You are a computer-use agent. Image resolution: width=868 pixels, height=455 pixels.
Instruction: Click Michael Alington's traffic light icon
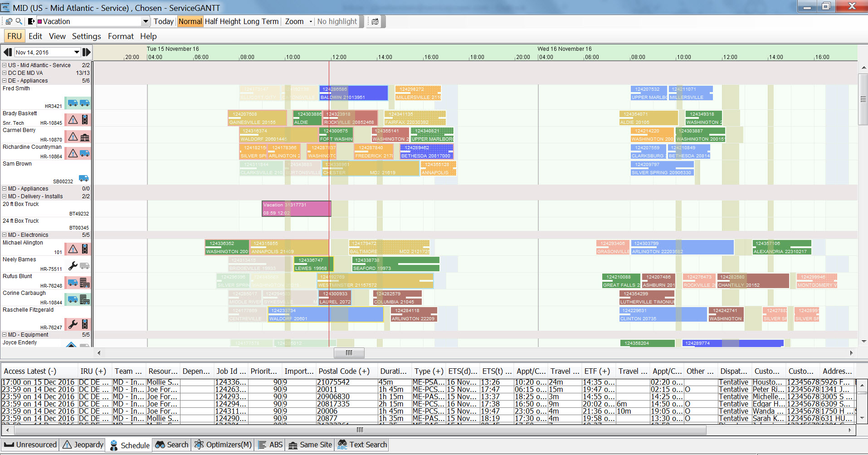(x=85, y=249)
